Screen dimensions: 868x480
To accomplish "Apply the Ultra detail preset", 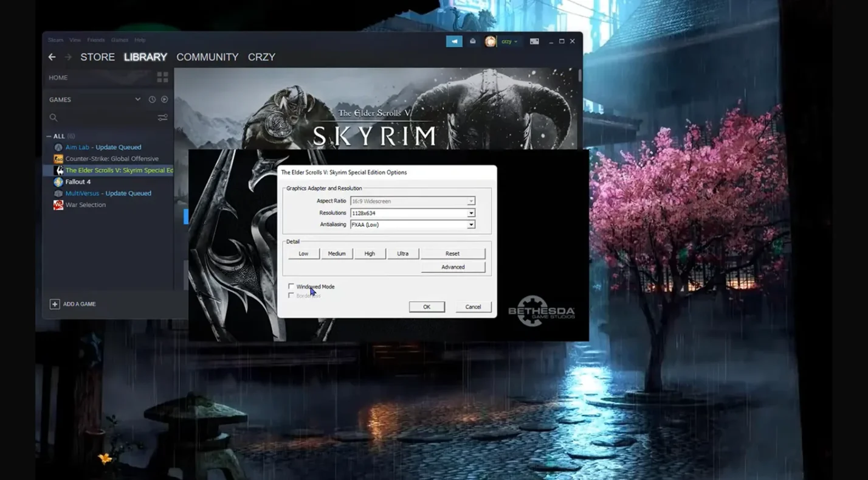I will pyautogui.click(x=402, y=253).
